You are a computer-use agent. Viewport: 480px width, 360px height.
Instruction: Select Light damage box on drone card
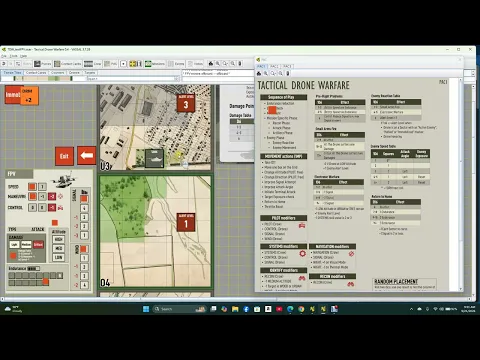14,244
